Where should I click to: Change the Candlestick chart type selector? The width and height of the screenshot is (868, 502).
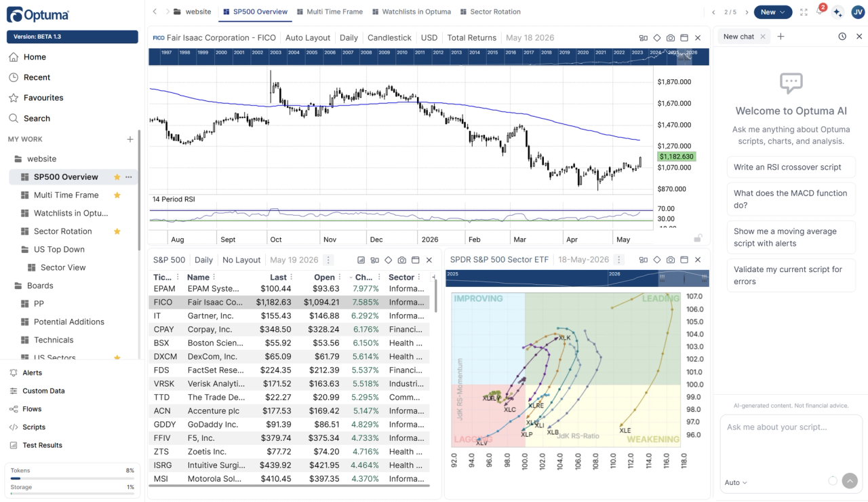[389, 38]
